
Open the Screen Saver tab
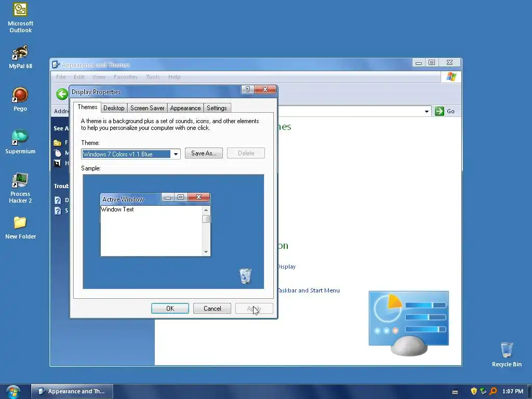[x=147, y=108]
